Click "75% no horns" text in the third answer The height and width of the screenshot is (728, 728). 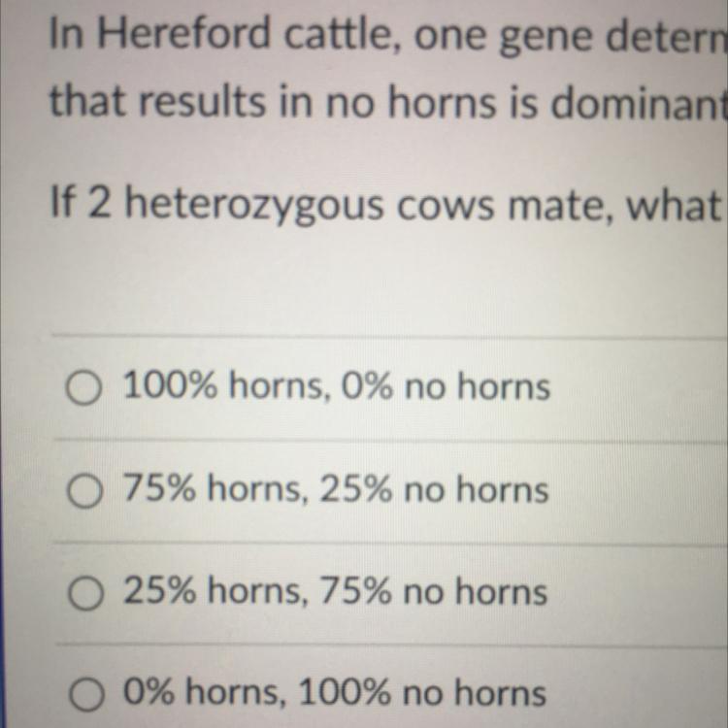434,590
